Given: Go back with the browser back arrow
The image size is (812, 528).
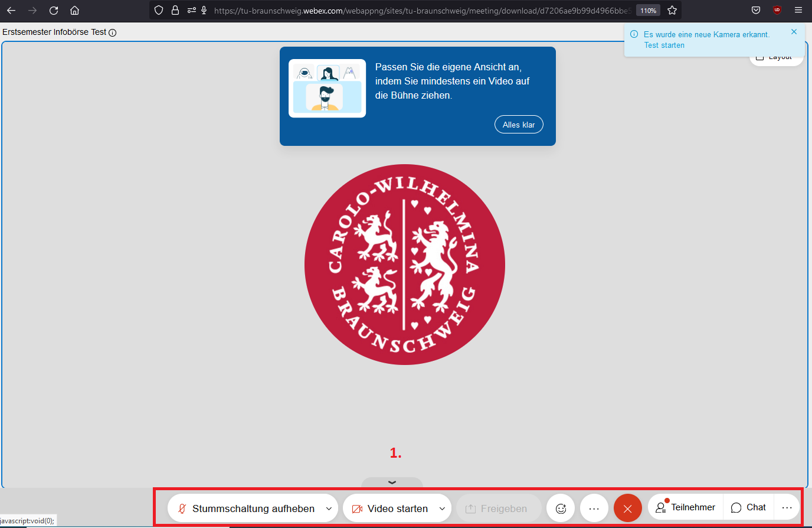Looking at the screenshot, I should [x=11, y=10].
